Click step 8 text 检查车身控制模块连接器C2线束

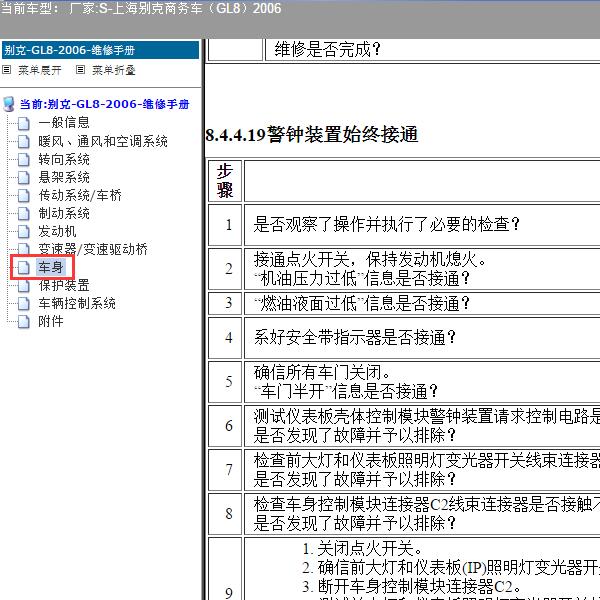click(x=427, y=504)
